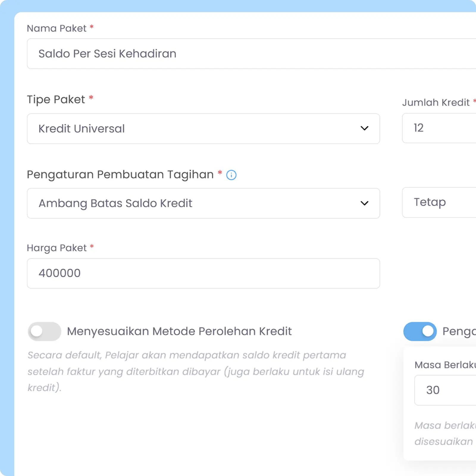476x476 pixels.
Task: Click the Nama Paket label
Action: 57,28
